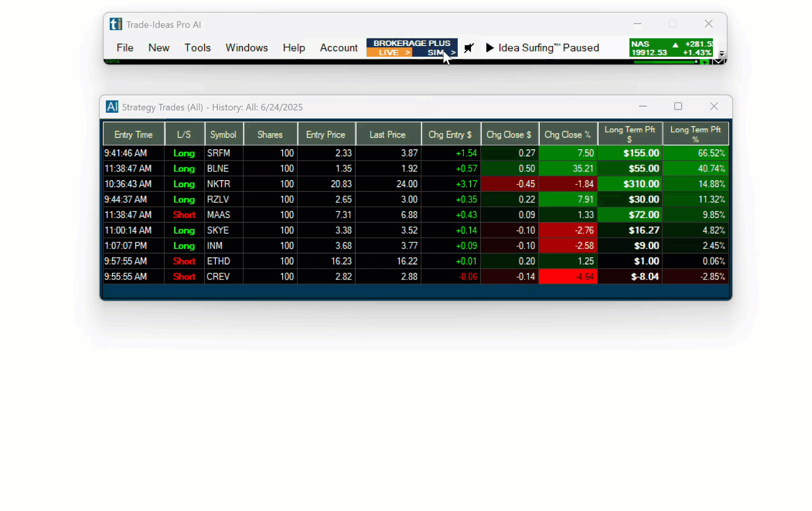Select the CREV symbol cell

tap(223, 276)
